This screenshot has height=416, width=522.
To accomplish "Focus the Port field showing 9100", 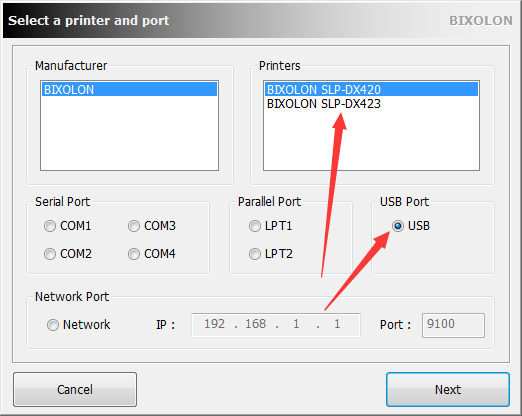I will [453, 325].
